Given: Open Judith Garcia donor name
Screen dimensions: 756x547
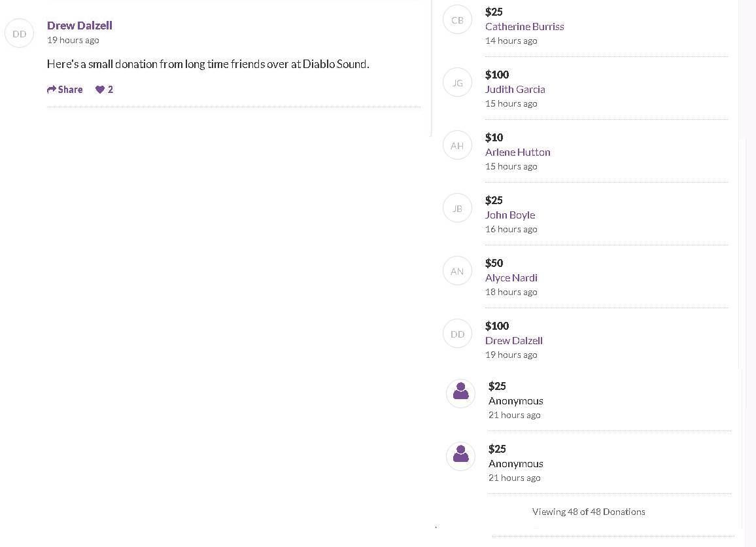Looking at the screenshot, I should tap(515, 90).
